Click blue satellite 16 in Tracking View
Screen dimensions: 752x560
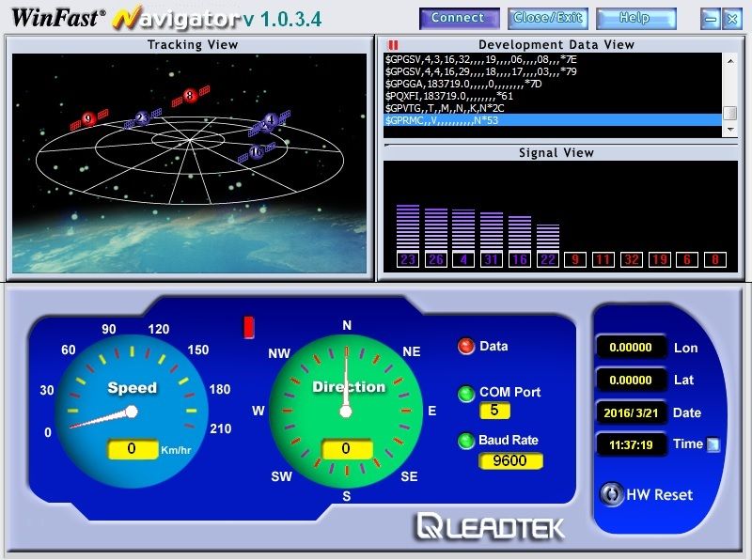coord(257,152)
